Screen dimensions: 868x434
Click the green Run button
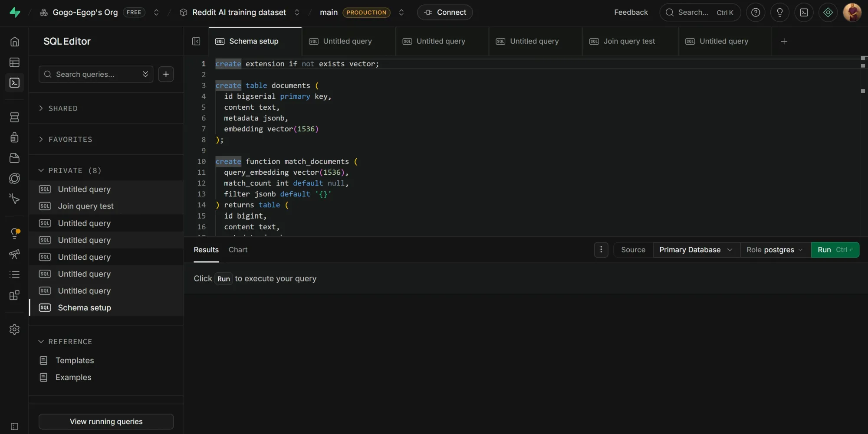pyautogui.click(x=835, y=250)
